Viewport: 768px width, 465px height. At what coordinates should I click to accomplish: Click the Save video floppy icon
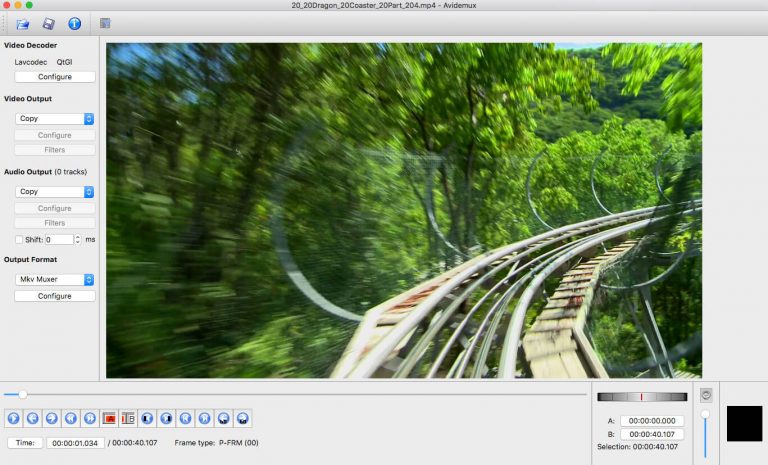(48, 24)
